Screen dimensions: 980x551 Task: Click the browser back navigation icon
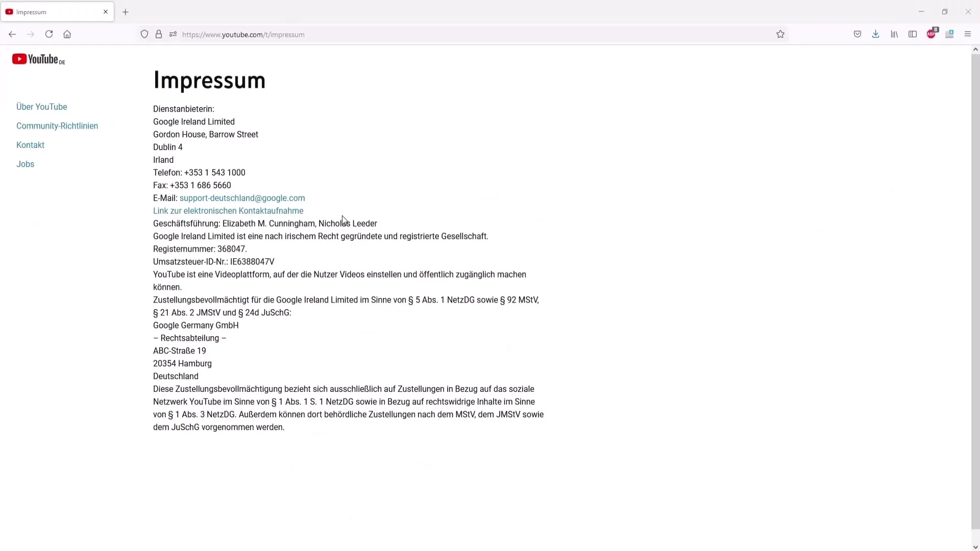click(x=12, y=34)
